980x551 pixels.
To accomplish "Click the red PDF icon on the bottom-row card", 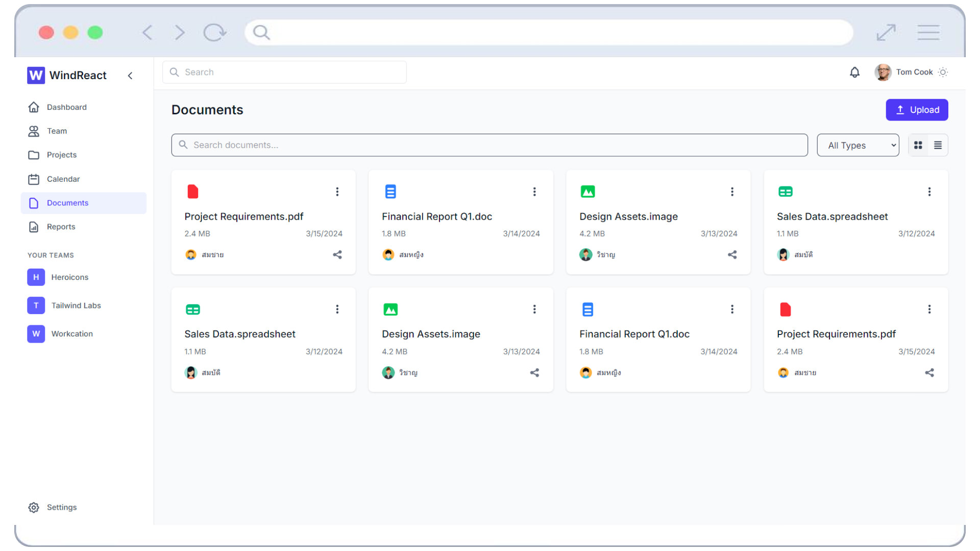I will pyautogui.click(x=785, y=309).
